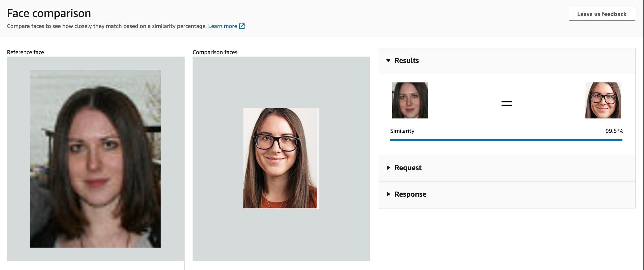Click the external link icon beside Learn more

[x=242, y=26]
